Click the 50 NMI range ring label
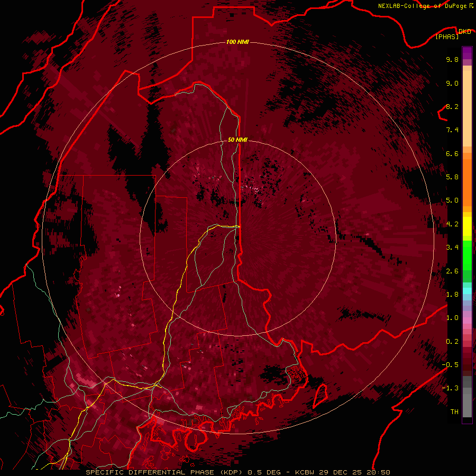The height and width of the screenshot is (476, 476). coord(237,140)
